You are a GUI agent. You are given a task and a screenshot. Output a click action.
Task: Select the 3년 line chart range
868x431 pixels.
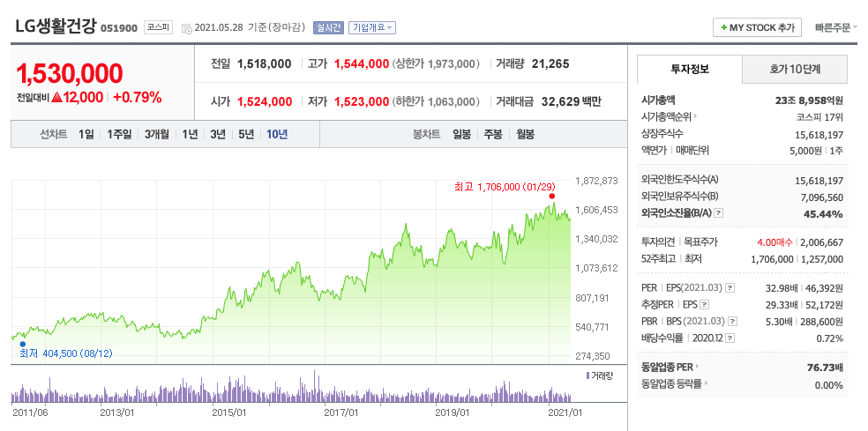coord(218,135)
